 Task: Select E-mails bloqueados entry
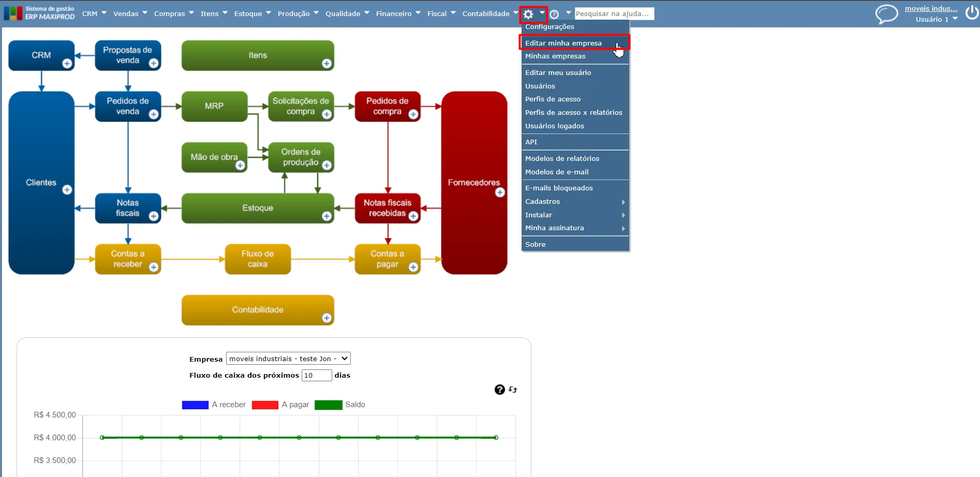(575, 188)
